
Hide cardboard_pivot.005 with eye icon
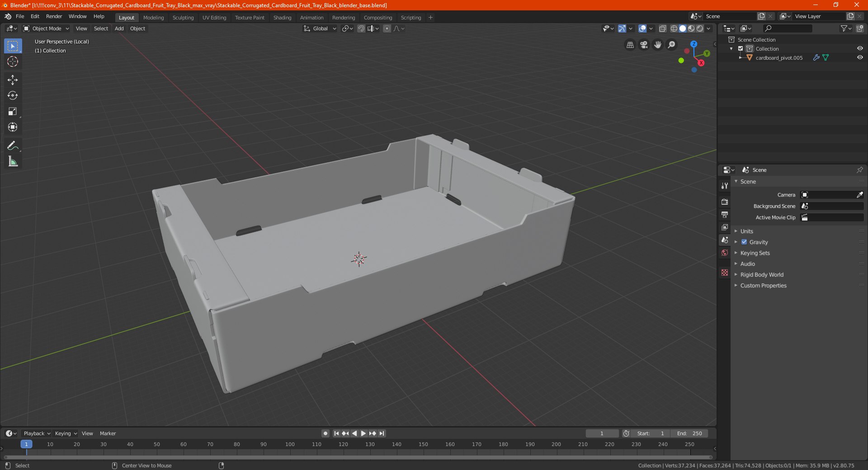[x=860, y=58]
